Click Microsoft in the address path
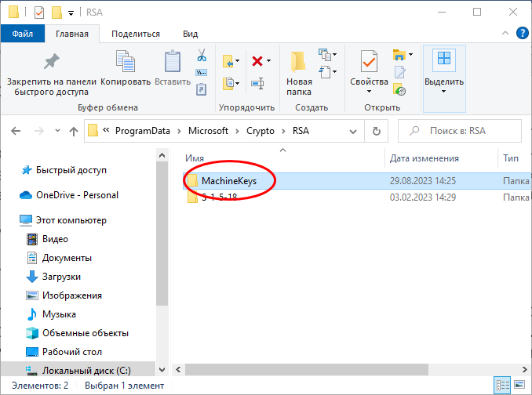Viewport: 532px width, 395px height. (208, 131)
